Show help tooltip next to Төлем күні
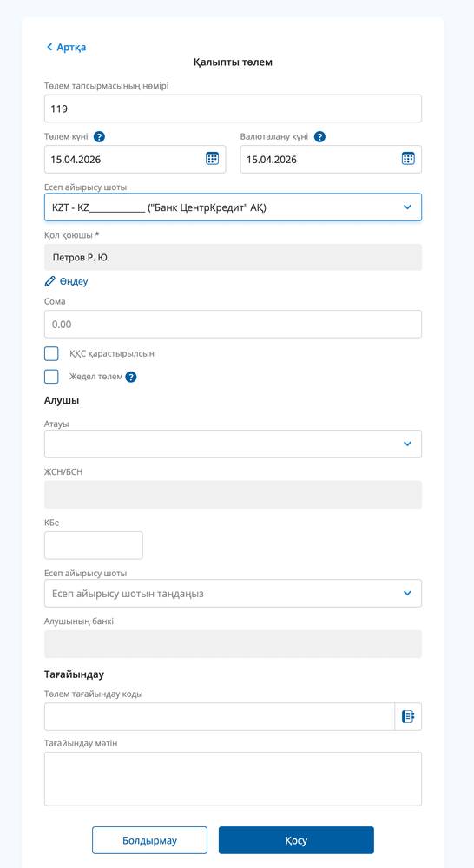The image size is (474, 868). 99,137
